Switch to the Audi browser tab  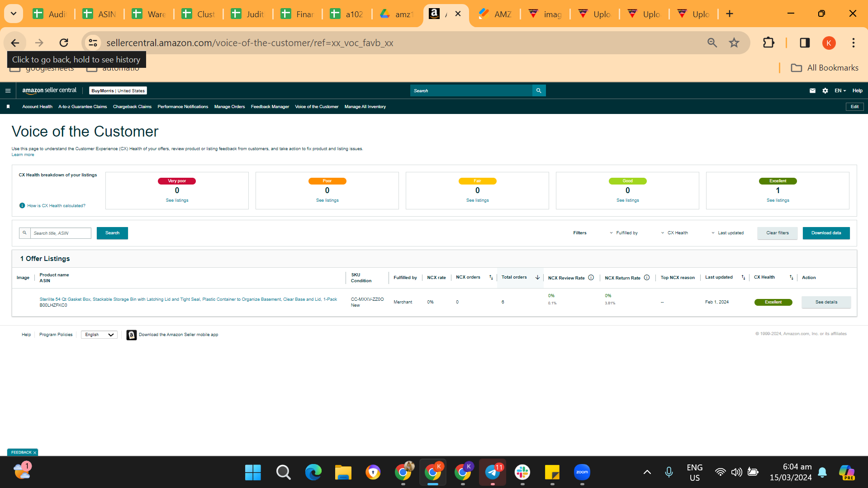pyautogui.click(x=50, y=14)
